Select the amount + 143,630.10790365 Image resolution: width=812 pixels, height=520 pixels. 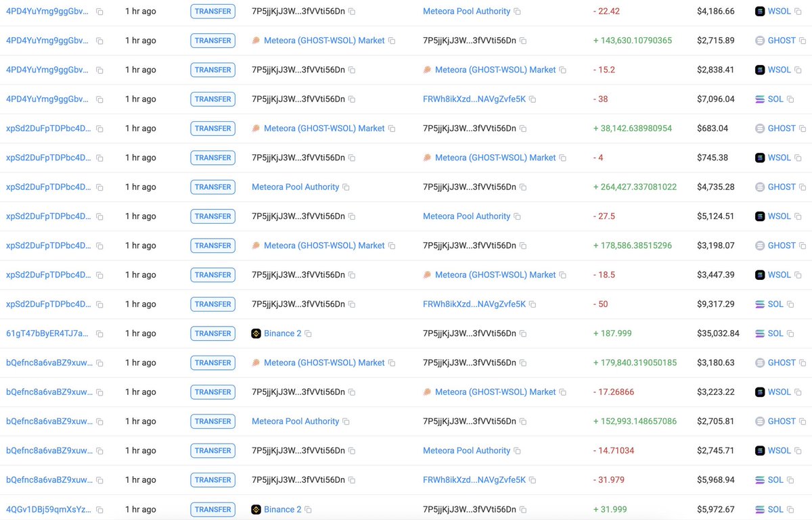point(633,41)
